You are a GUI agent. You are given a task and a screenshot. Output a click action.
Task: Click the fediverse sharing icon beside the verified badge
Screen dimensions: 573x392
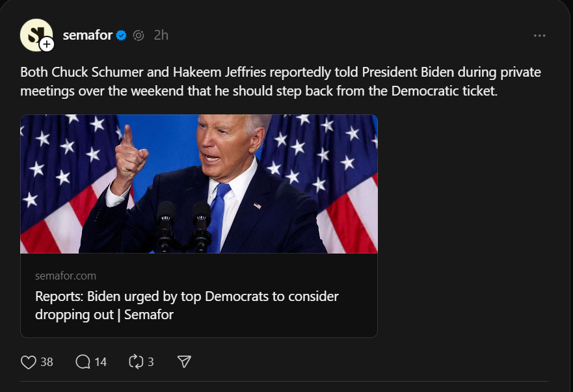click(138, 36)
